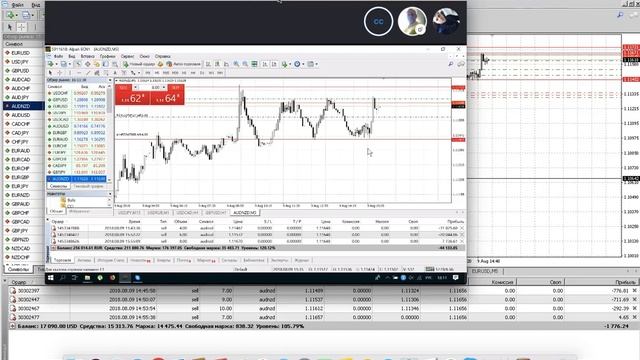Click 'Прибыль' column header in background terminal
Image resolution: width=640 pixels, height=360 pixels.
(625, 282)
